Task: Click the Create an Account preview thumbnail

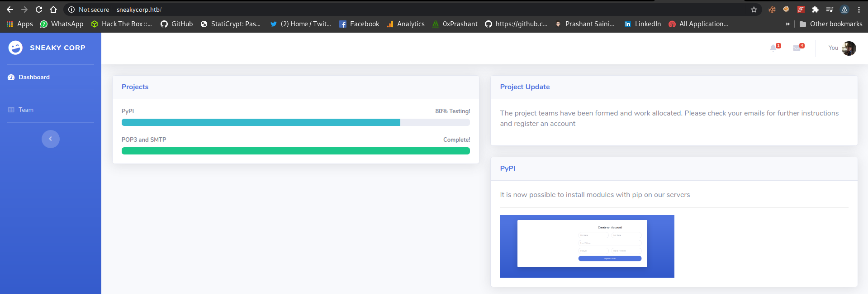Action: 587,246
